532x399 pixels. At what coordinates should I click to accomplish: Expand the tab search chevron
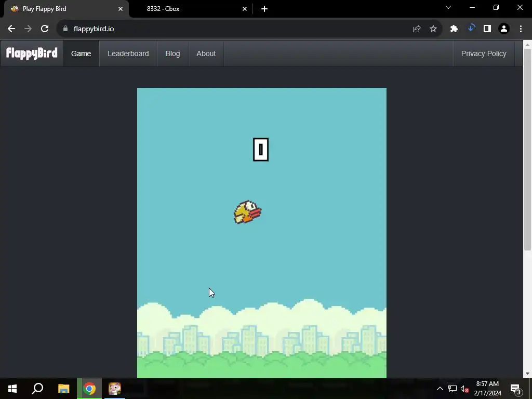pos(448,7)
